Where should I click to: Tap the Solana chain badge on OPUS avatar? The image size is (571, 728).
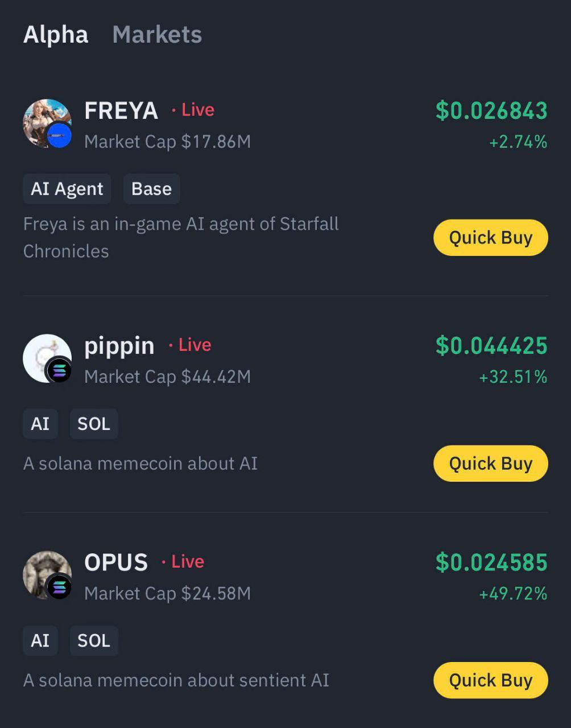[59, 588]
